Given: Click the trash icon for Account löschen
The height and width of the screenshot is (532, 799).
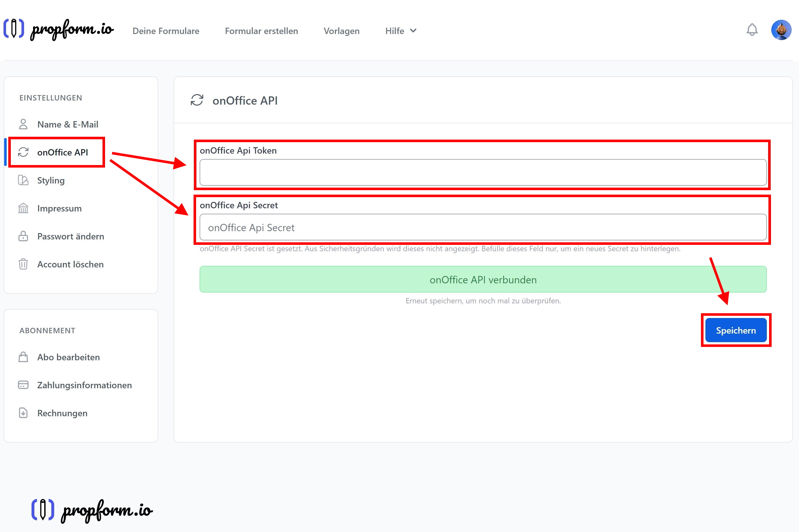Looking at the screenshot, I should click(23, 264).
